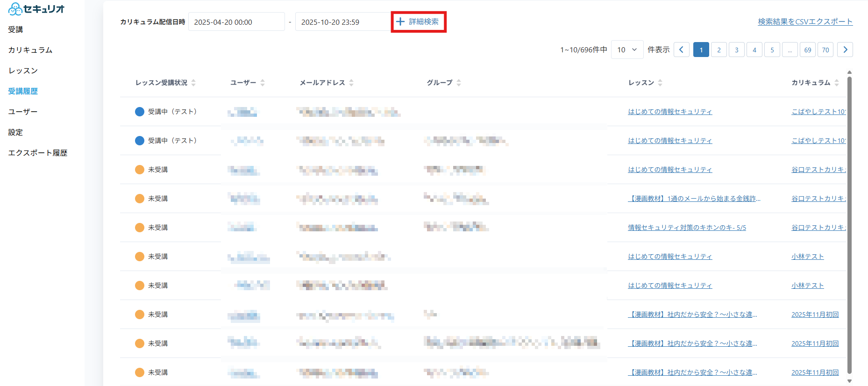The image size is (868, 386).
Task: Open 谷口テストカリキ curriculum link in third row
Action: 818,170
